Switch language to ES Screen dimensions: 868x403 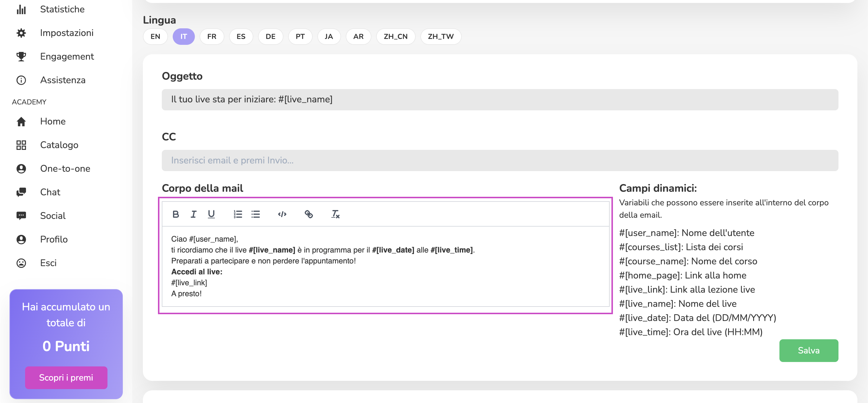(241, 36)
